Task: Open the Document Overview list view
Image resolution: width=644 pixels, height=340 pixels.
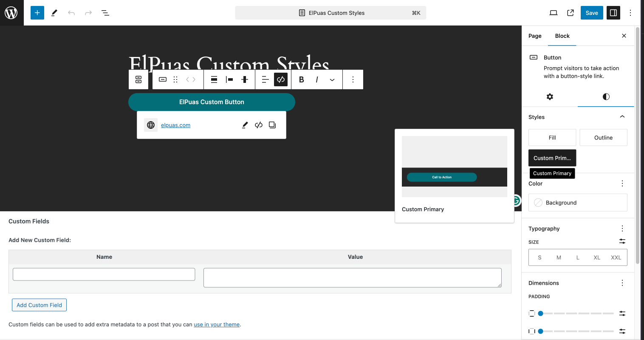Action: point(105,13)
